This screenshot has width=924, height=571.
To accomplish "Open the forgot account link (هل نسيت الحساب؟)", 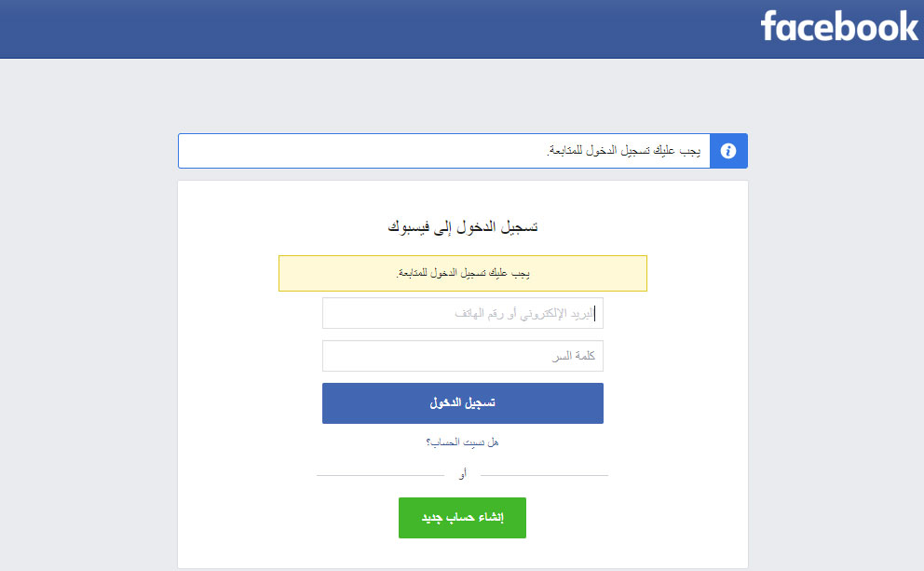I will (x=462, y=442).
